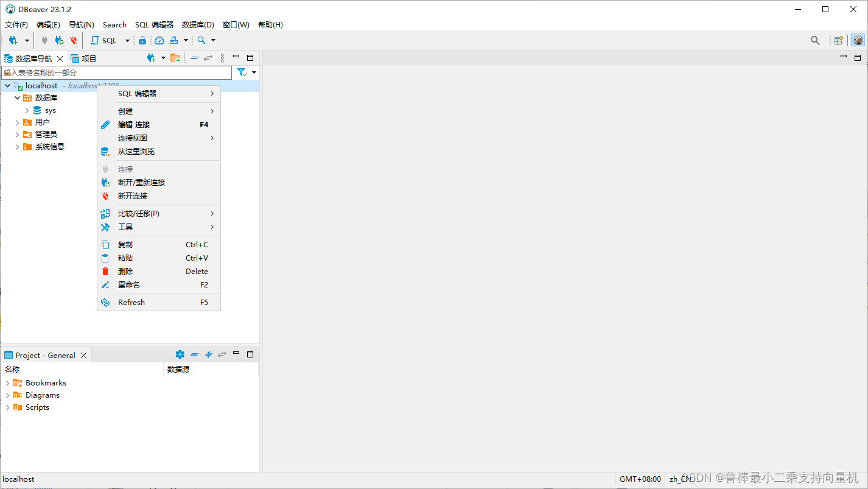Open 创建 submenu in context menu

[158, 111]
